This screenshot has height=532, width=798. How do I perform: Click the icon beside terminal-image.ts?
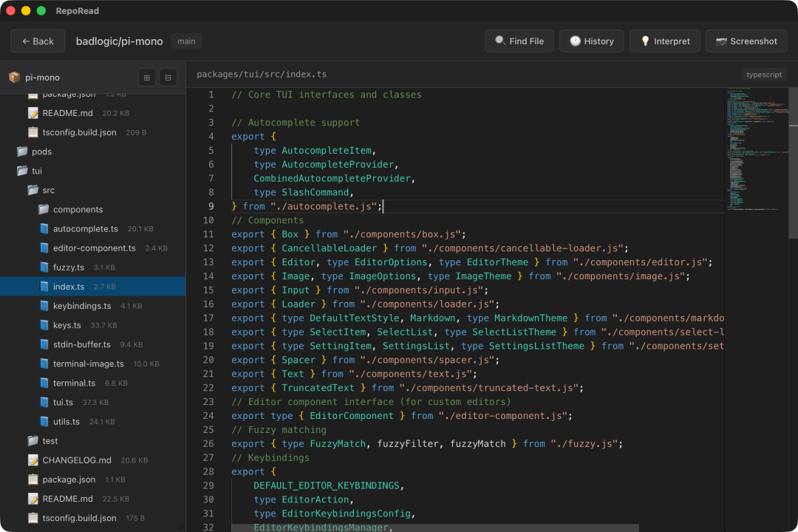[44, 364]
